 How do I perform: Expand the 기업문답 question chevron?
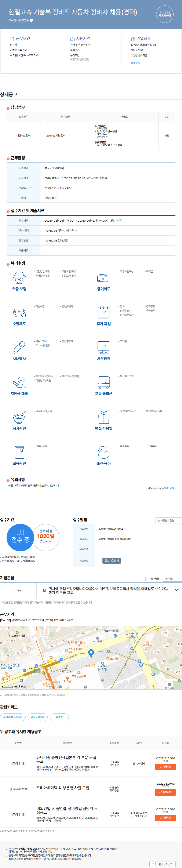point(176,590)
